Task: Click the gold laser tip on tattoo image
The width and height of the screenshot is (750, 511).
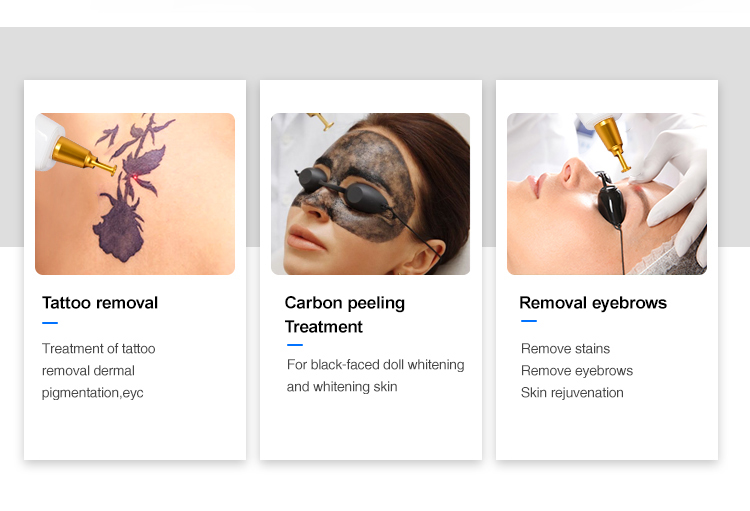Action: pos(84,156)
